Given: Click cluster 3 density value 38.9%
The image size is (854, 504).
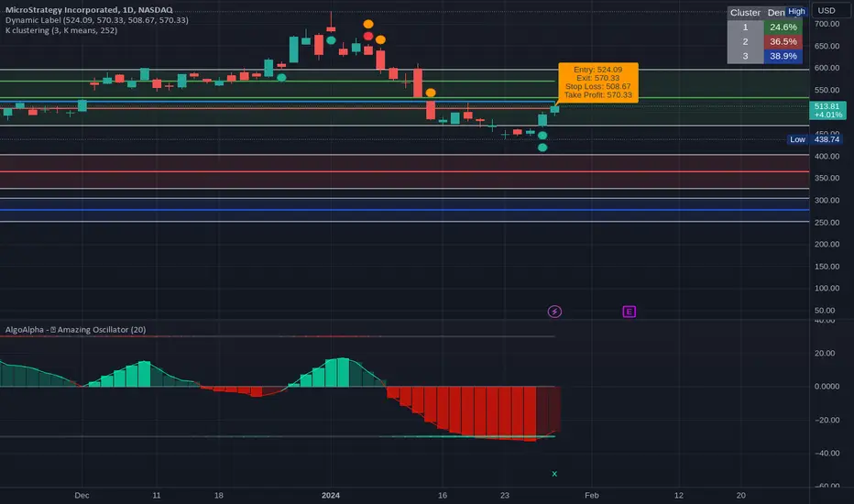Looking at the screenshot, I should [x=783, y=56].
